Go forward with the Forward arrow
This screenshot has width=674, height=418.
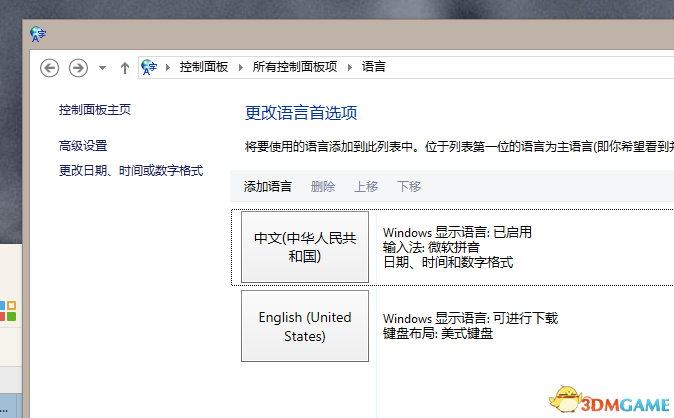(78, 68)
